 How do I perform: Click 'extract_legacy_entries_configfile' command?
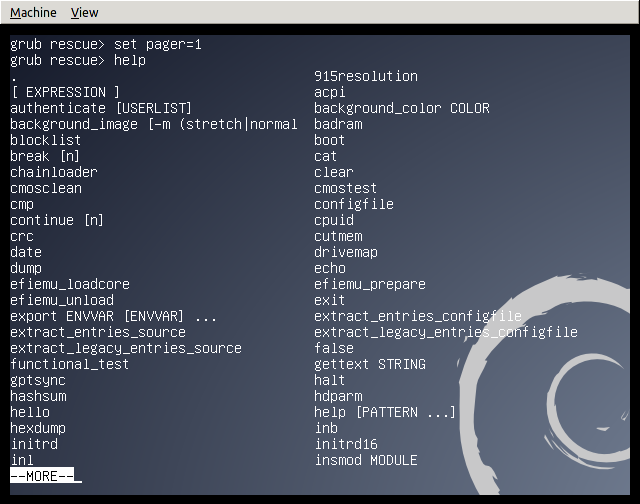[x=446, y=332]
